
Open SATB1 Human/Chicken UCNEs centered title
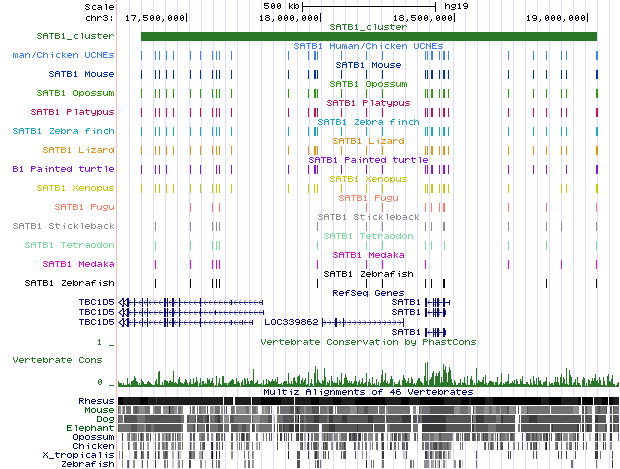tap(367, 46)
